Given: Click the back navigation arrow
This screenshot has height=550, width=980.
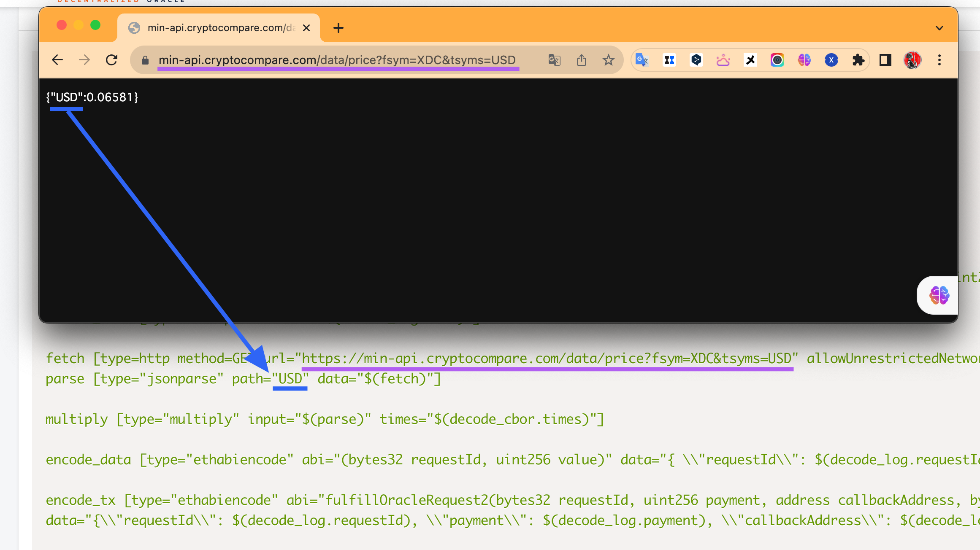Looking at the screenshot, I should point(57,60).
